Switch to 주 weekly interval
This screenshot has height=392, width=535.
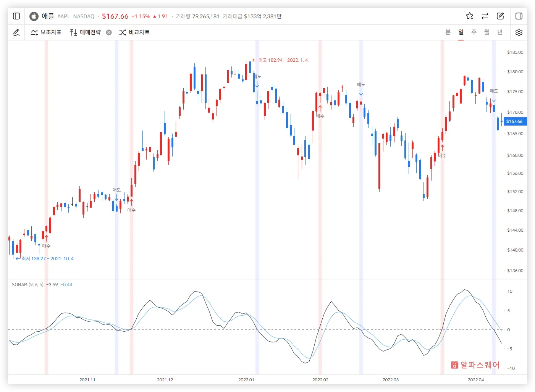tap(474, 32)
